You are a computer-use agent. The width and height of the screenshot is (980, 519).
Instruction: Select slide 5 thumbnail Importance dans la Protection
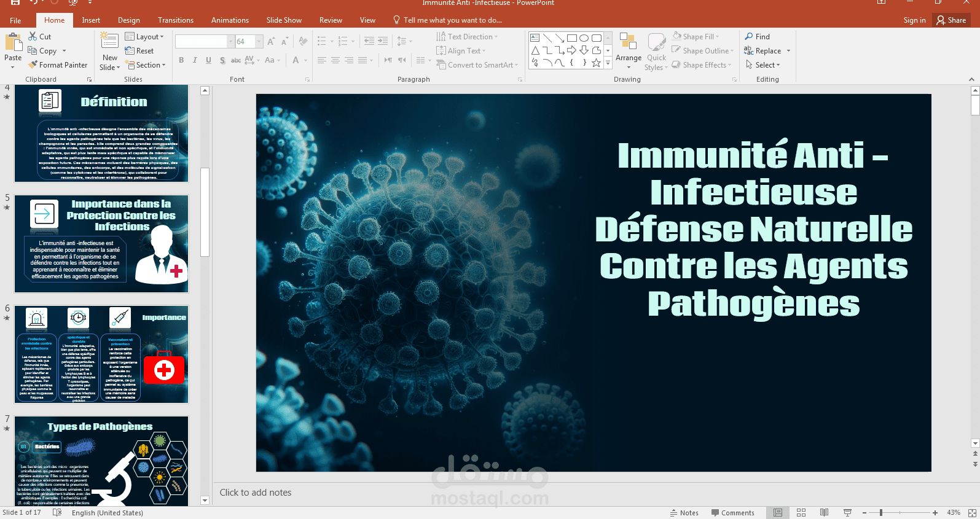click(x=101, y=244)
